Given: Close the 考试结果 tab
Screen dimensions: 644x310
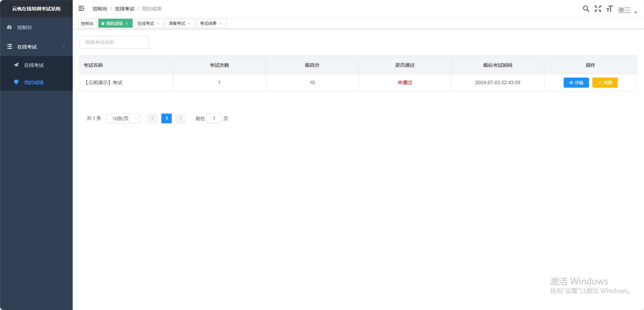Looking at the screenshot, I should tap(221, 24).
